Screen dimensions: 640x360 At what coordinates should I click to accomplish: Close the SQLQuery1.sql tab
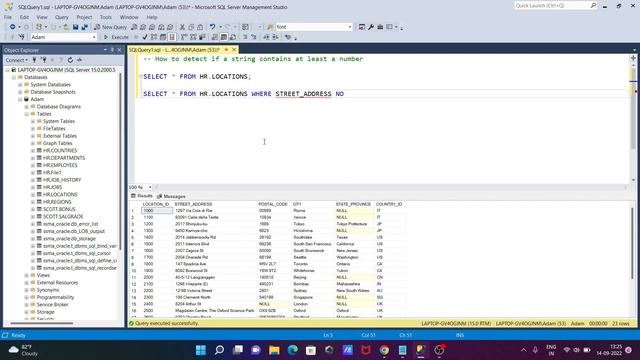click(234, 50)
